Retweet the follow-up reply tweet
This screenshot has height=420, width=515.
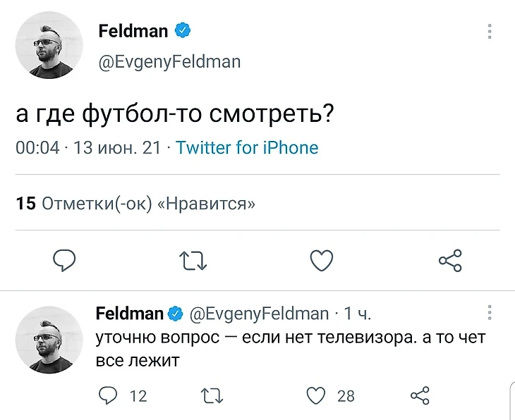click(212, 396)
